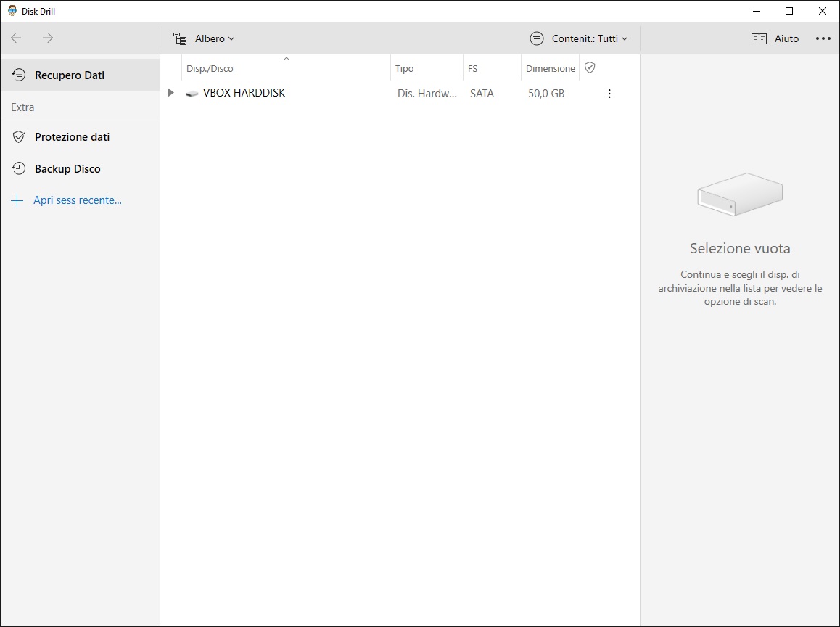
Task: Click the Dis. Hardw... type cell
Action: tap(427, 94)
